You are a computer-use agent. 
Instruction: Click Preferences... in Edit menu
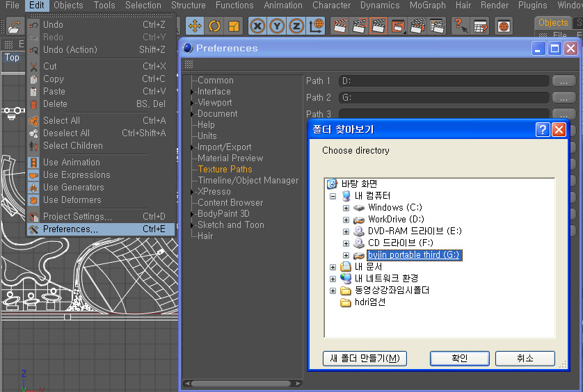pos(101,229)
